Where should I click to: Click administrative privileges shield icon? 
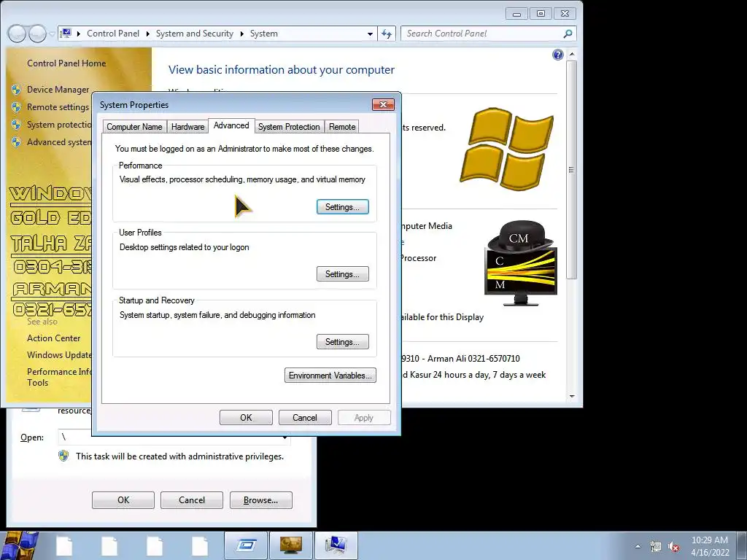tap(63, 456)
